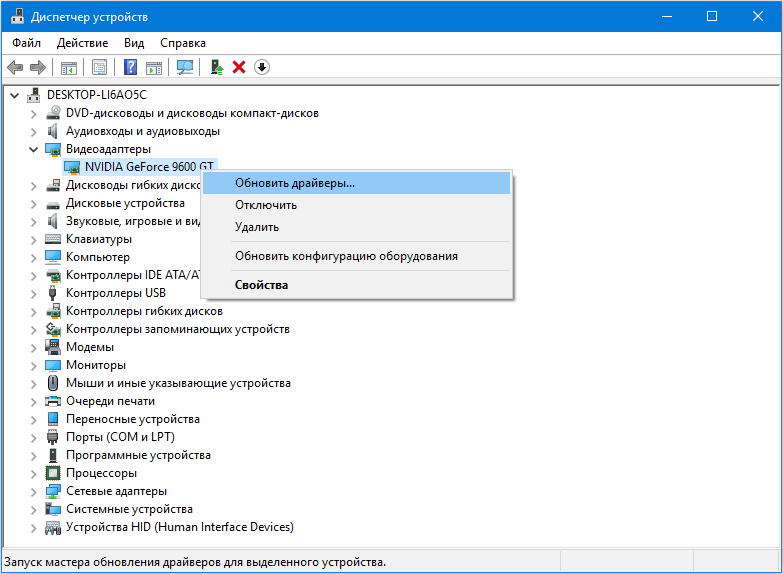The height and width of the screenshot is (574, 783).
Task: Click the disable device down-arrow icon
Action: 262,67
